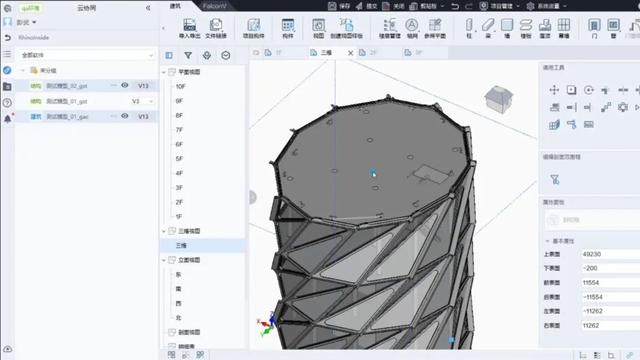Image resolution: width=640 pixels, height=360 pixels.
Task: Click the help question mark sidebar icon
Action: click(x=7, y=102)
